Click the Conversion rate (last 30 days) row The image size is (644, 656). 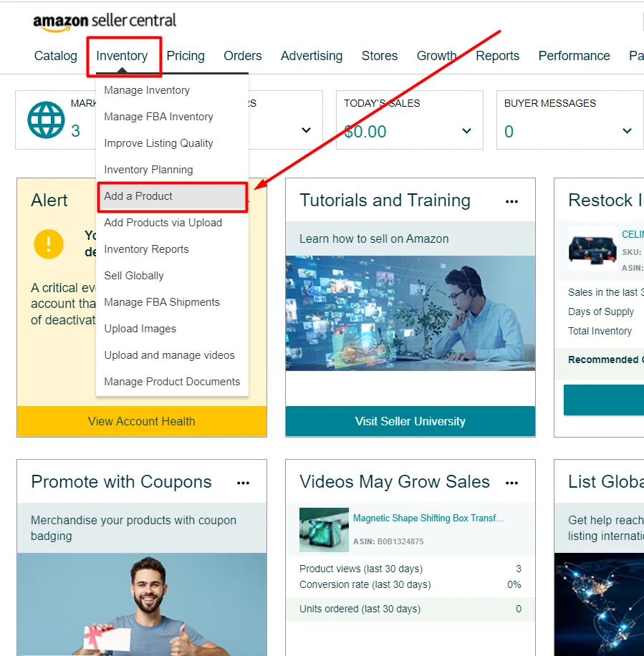[x=410, y=584]
